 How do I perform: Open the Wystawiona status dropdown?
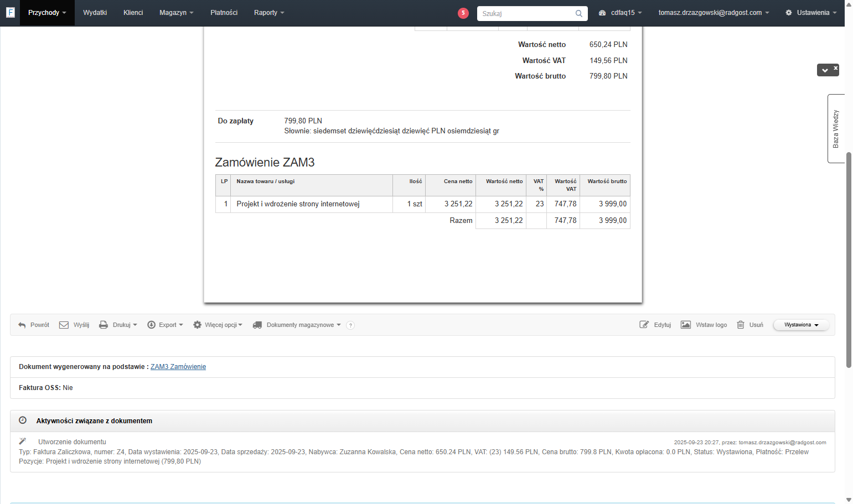click(x=801, y=325)
